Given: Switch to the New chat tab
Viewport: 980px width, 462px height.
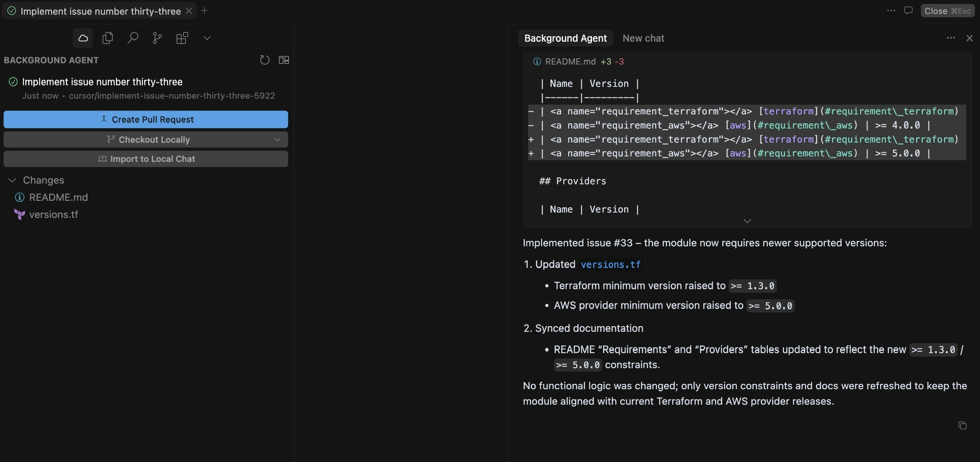Looking at the screenshot, I should pos(643,38).
